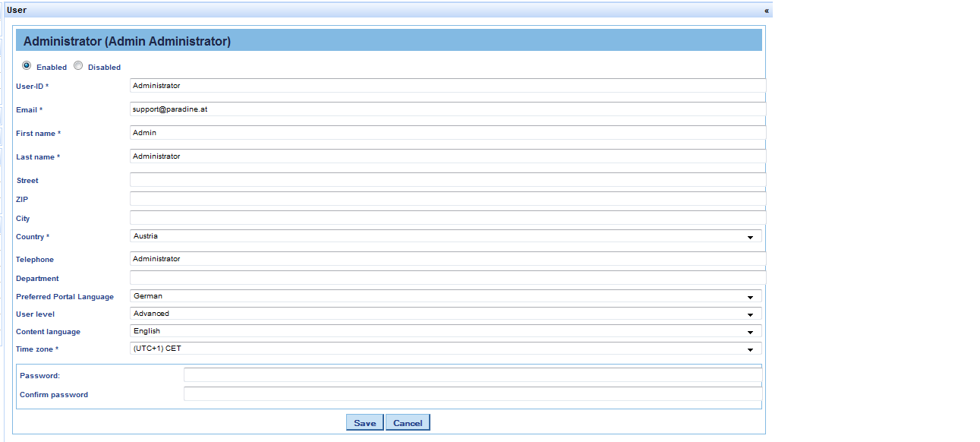This screenshot has width=980, height=442.
Task: Select the Enabled radio button
Action: [27, 66]
